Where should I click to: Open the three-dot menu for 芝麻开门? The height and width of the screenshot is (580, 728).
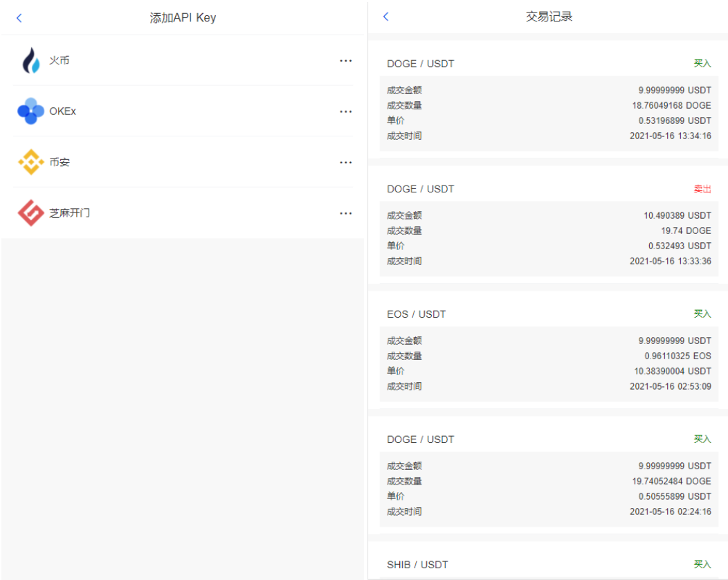346,213
